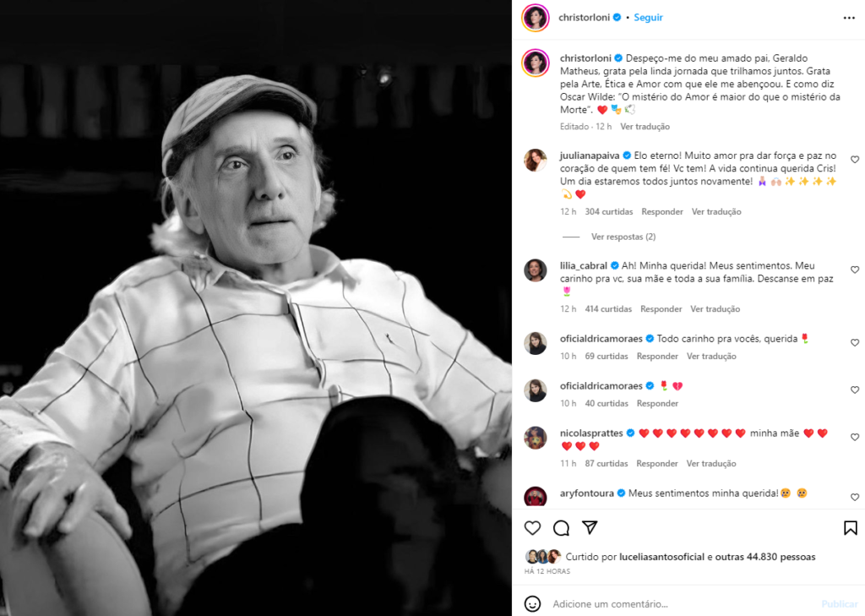The image size is (865, 616).
Task: Open juulianapaiva's profile username link
Action: 590,155
